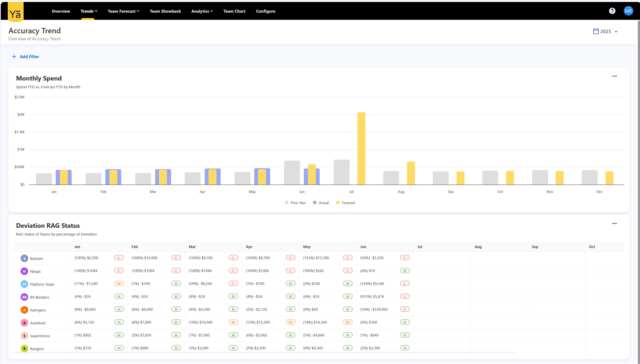Click the Platform Team avatar icon
The image size is (640, 364).
click(24, 284)
